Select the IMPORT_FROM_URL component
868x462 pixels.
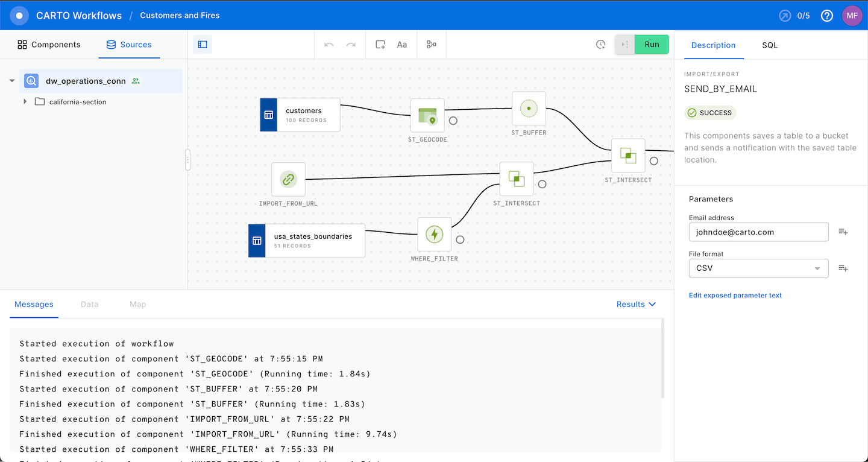[288, 179]
